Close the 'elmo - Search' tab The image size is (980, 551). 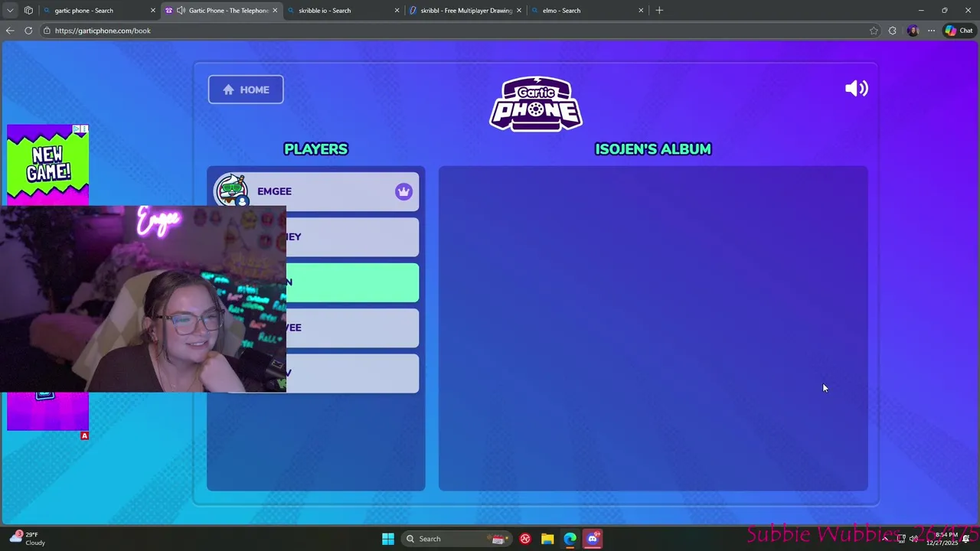point(641,11)
